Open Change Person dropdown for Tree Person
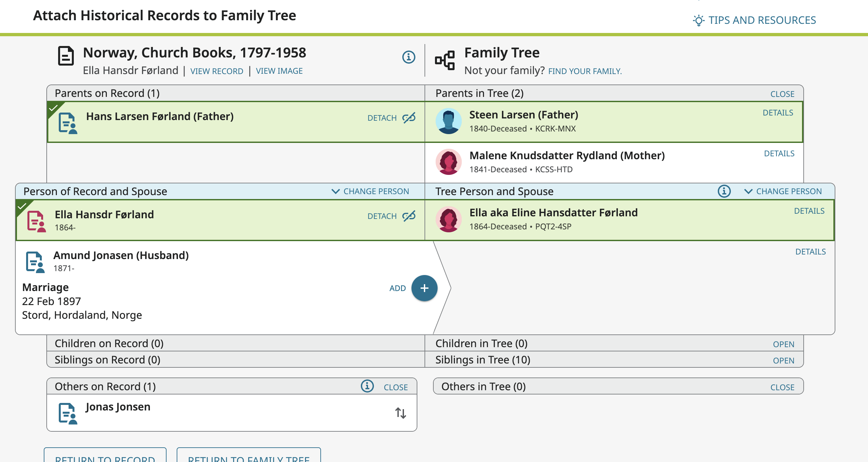 coord(782,191)
